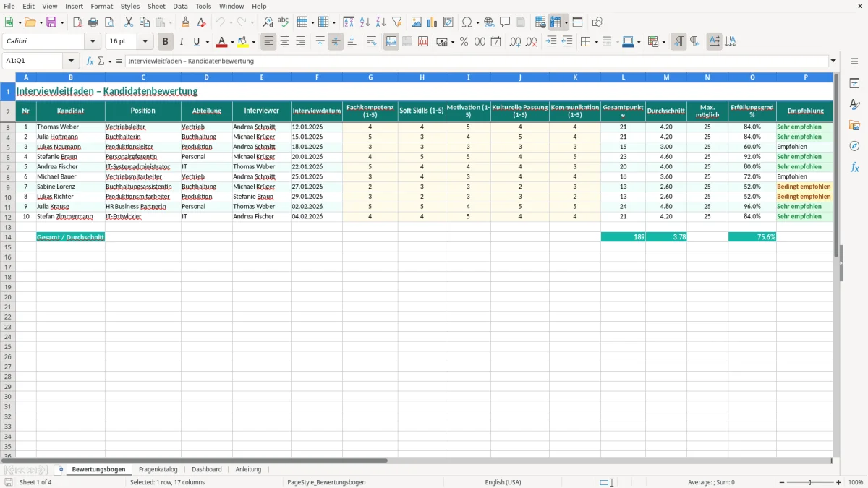Click the Export as PDF icon
868x488 pixels.
[x=77, y=22]
